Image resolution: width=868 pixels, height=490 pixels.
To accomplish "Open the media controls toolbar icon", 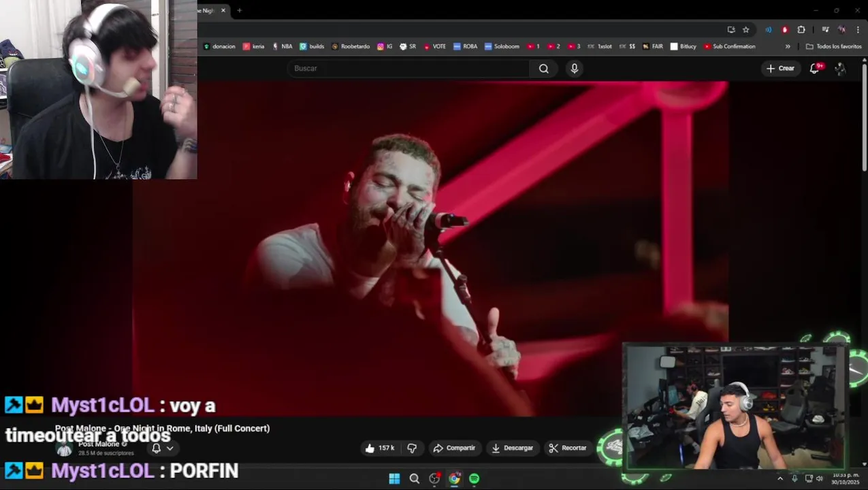I will click(825, 29).
